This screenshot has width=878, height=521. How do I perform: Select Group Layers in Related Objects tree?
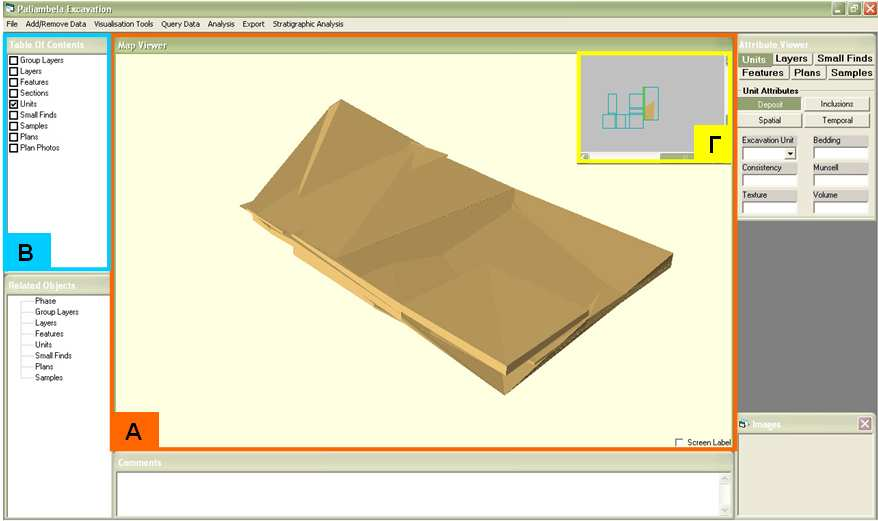[x=57, y=312]
